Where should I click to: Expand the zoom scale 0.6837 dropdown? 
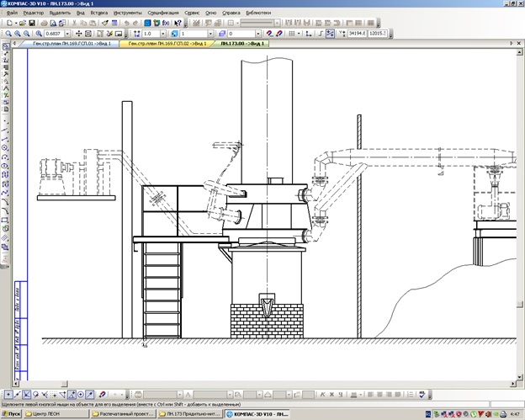[x=67, y=34]
